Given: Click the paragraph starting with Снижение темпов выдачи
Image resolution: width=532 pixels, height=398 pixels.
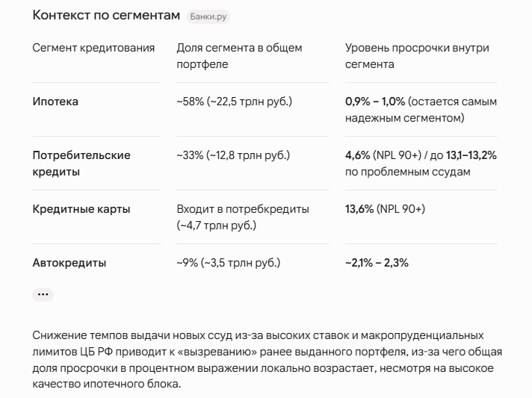Looking at the screenshot, I should [267, 359].
